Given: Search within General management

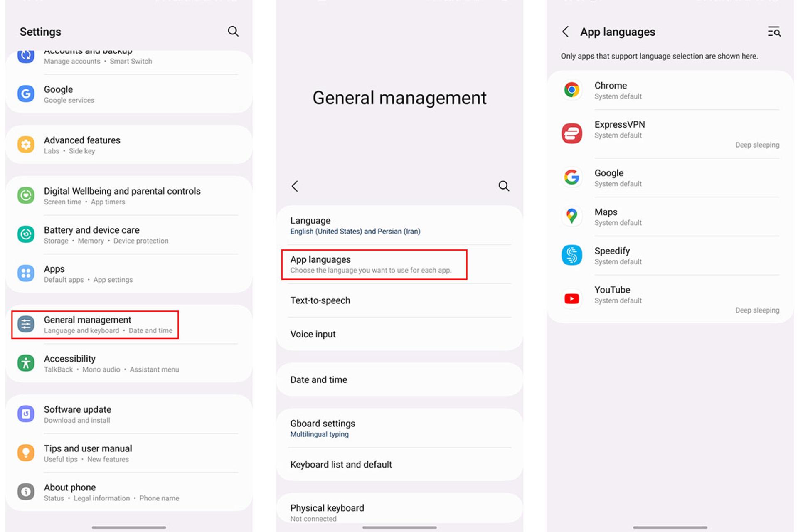Looking at the screenshot, I should (x=504, y=186).
